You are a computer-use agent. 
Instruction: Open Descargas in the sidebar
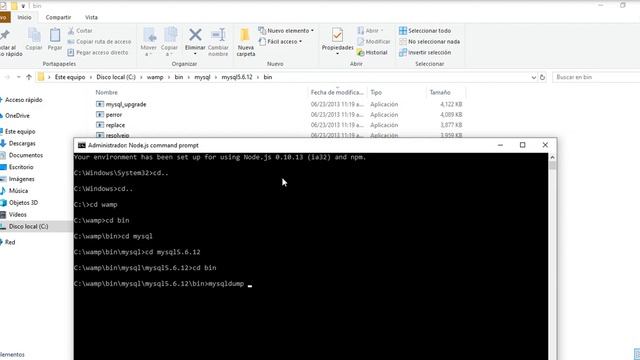pyautogui.click(x=22, y=144)
